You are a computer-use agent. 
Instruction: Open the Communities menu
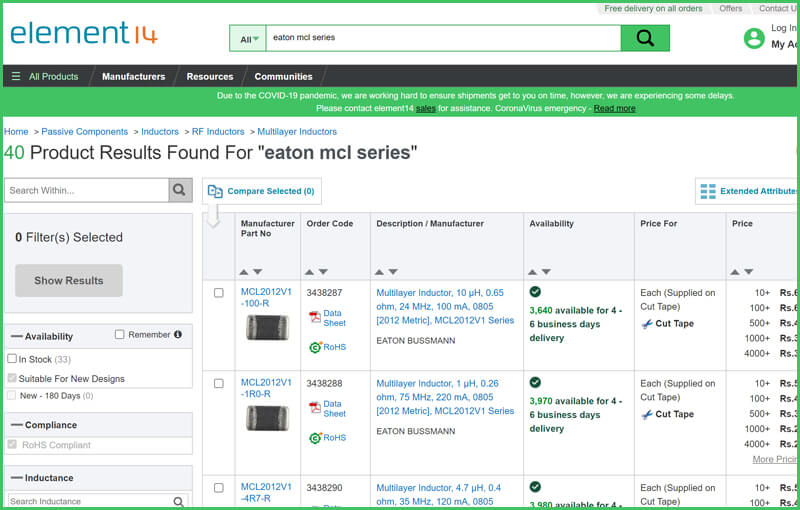tap(283, 76)
